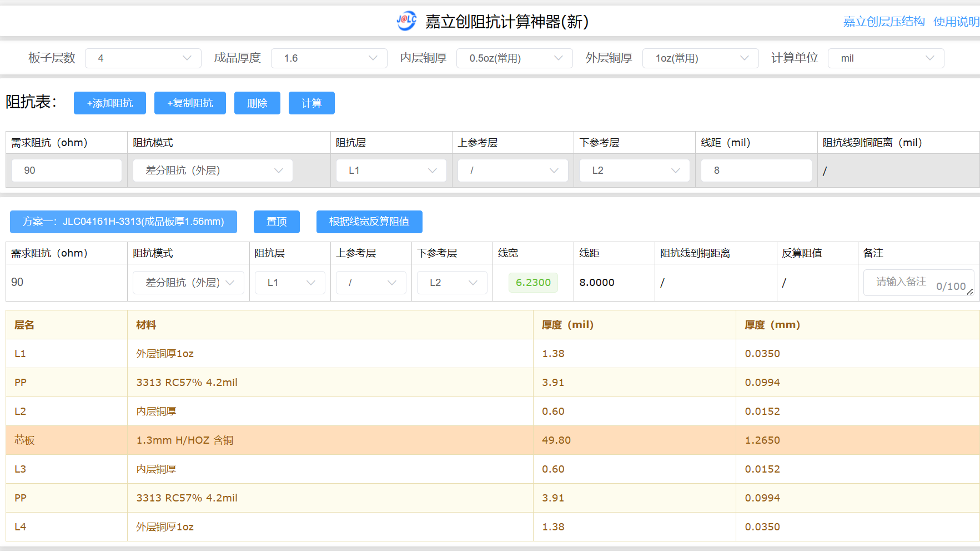Click 根据线宽反算阻值 button
This screenshot has width=980, height=552.
pyautogui.click(x=369, y=222)
